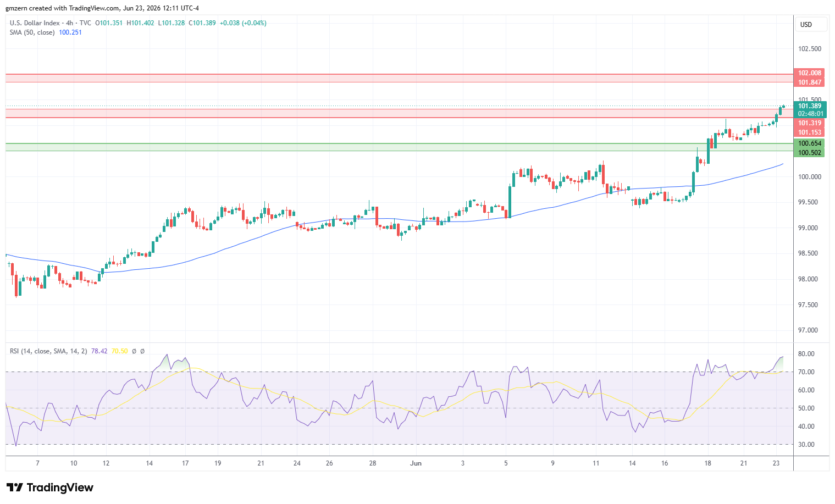Click the change value +0.038 (+0.04%)

coord(243,23)
